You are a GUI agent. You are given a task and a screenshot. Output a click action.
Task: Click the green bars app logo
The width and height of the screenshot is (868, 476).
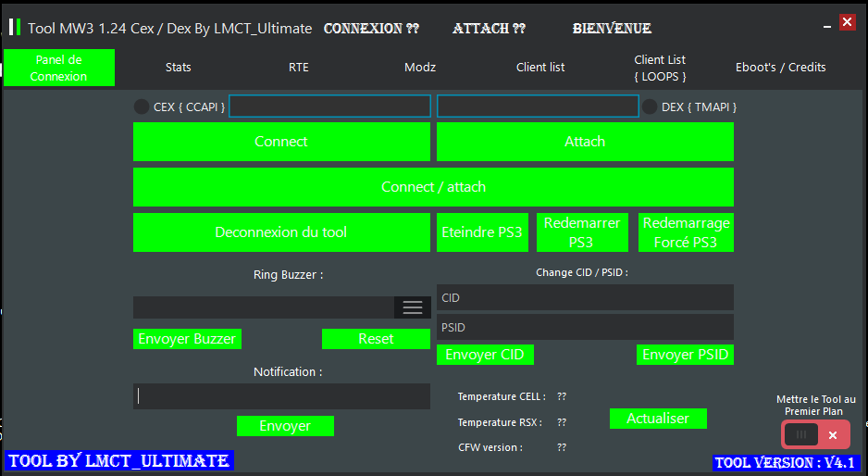(15, 27)
